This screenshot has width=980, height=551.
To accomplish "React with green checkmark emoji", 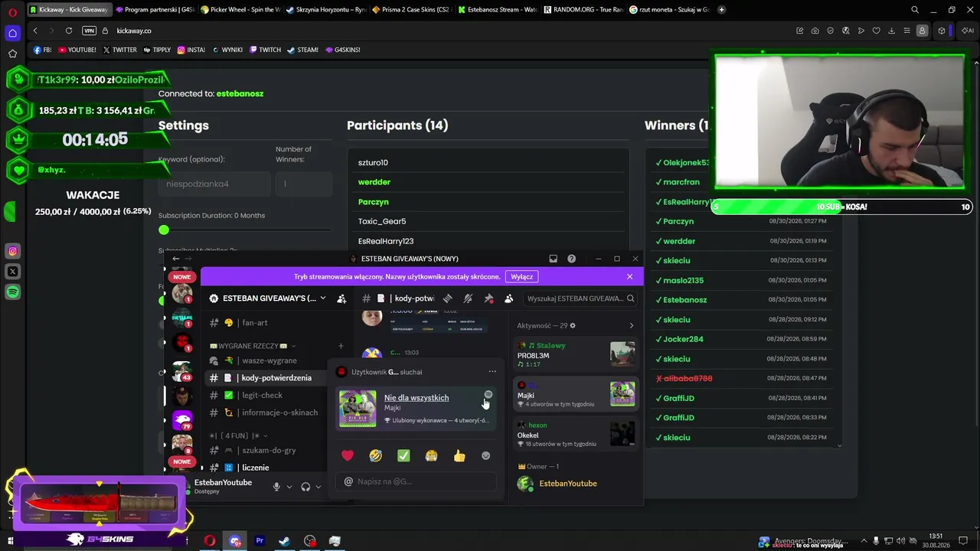I will pyautogui.click(x=403, y=456).
